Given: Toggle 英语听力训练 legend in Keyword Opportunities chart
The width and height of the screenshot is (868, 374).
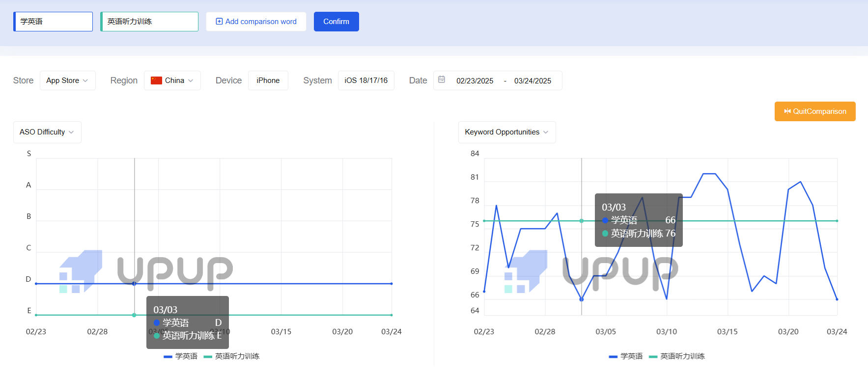Looking at the screenshot, I should (x=676, y=356).
